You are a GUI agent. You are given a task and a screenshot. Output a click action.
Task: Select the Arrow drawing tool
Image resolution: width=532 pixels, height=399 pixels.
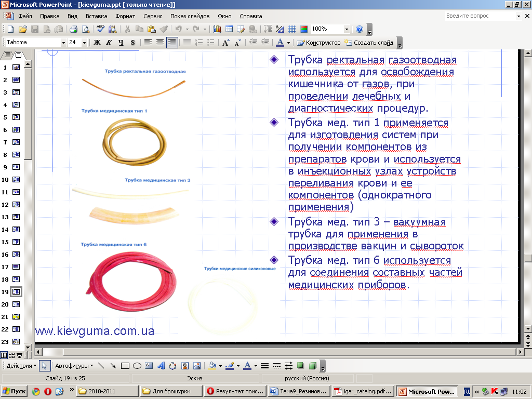(113, 366)
